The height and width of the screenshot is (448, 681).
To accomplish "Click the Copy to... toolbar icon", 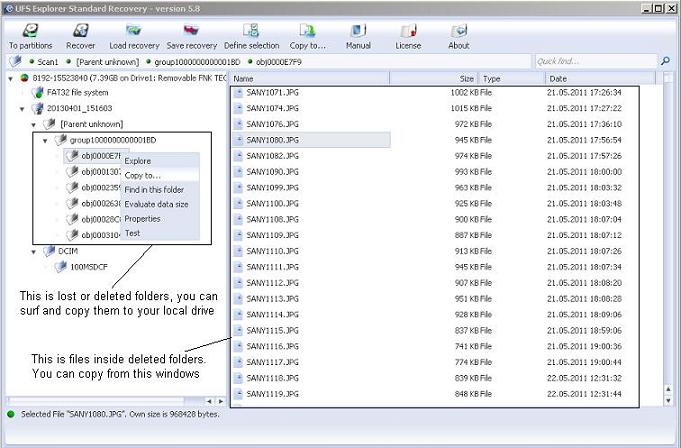I will point(307,31).
